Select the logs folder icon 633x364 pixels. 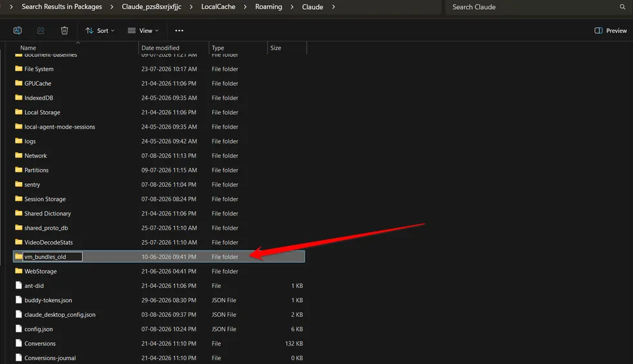tap(19, 141)
